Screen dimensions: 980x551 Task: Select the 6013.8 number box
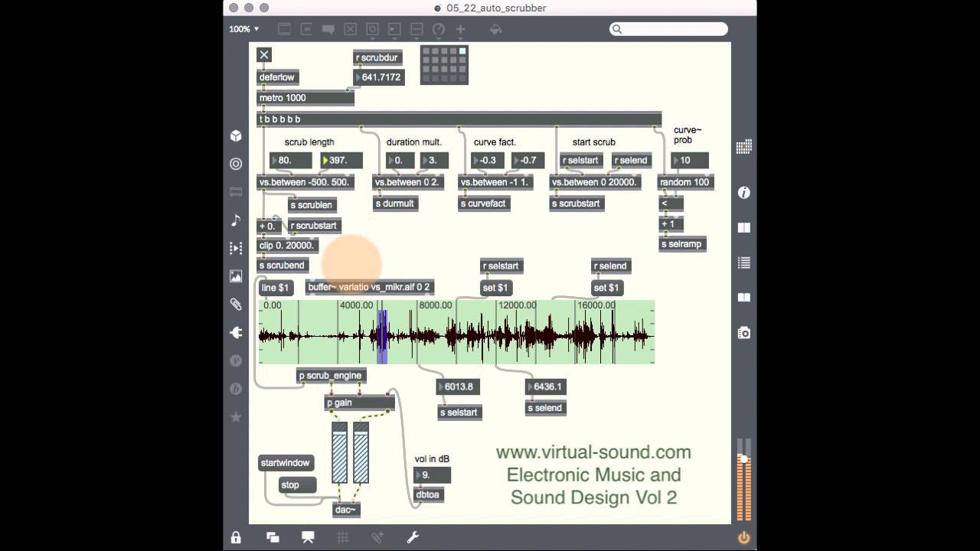pos(458,386)
